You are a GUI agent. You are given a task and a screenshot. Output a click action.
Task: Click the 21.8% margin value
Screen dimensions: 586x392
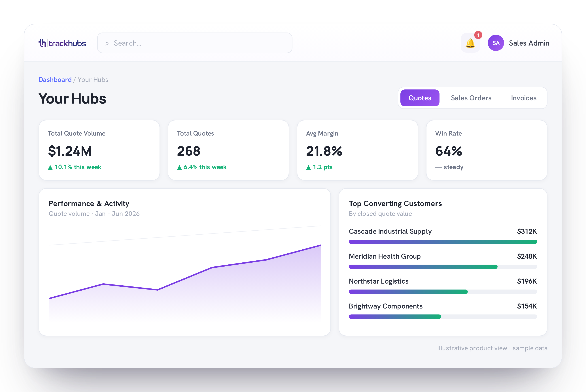pos(324,151)
